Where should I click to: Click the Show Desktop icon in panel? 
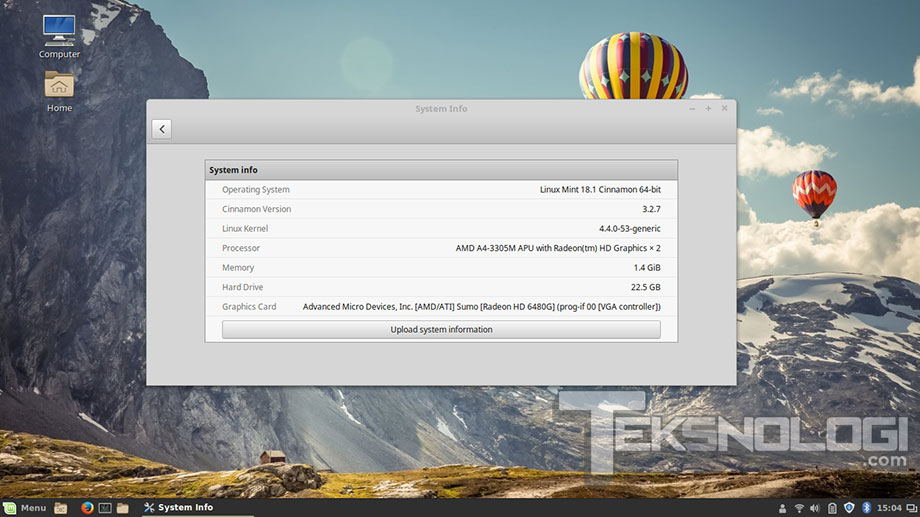(x=61, y=508)
